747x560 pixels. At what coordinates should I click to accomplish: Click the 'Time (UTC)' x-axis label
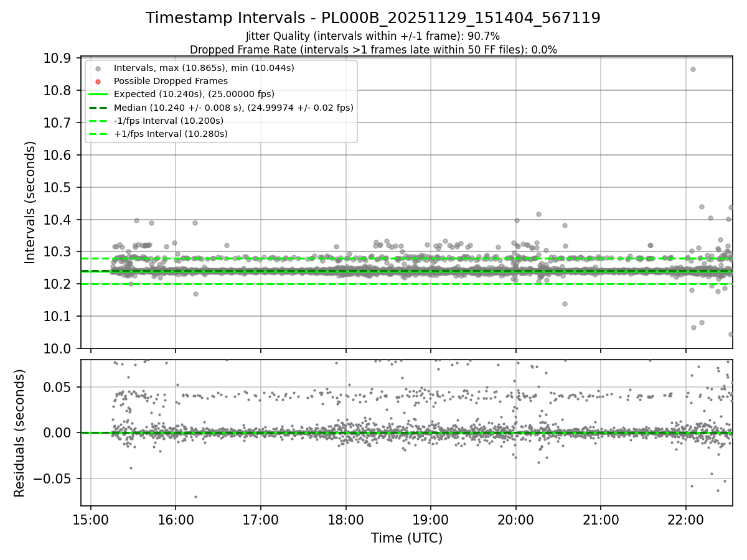[406, 538]
